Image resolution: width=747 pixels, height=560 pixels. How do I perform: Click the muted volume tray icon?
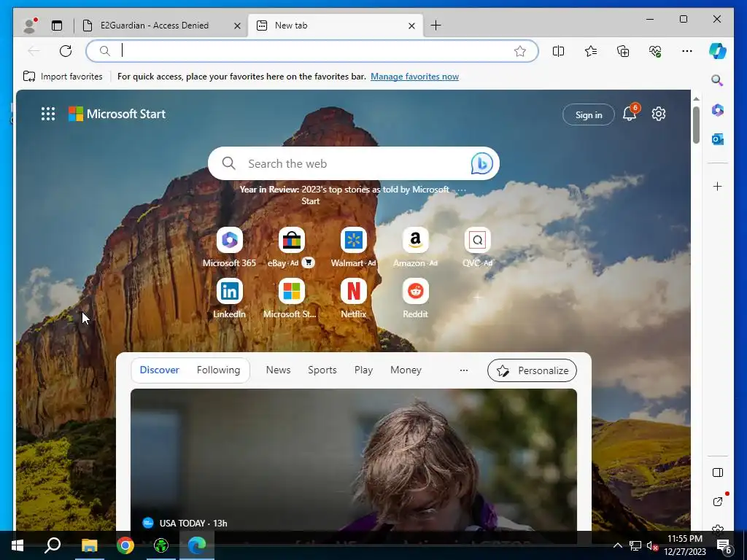click(x=652, y=545)
